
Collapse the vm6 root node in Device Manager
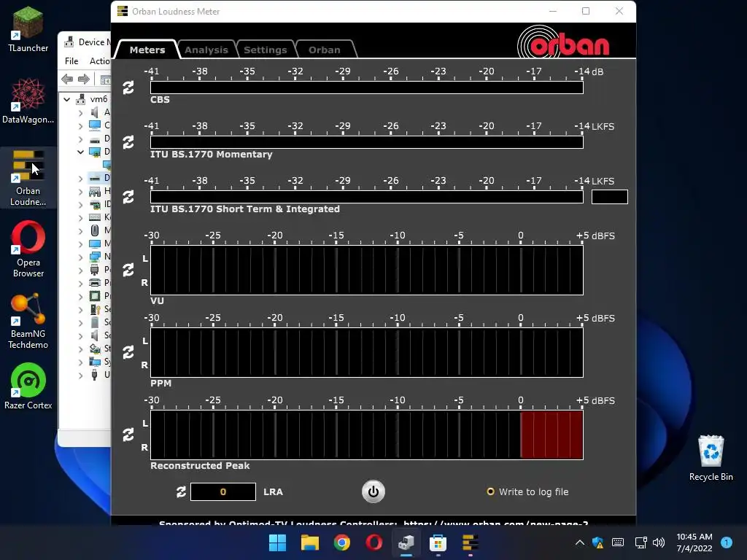click(x=67, y=99)
